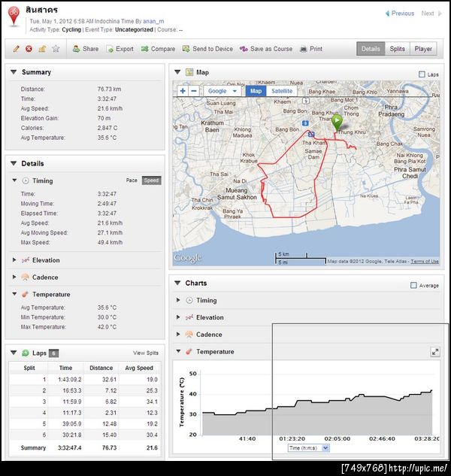
Task: Go to Next activity
Action: (x=431, y=14)
